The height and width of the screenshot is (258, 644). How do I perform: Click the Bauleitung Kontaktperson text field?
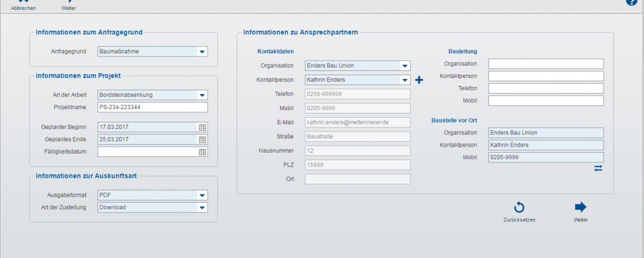[x=546, y=76]
